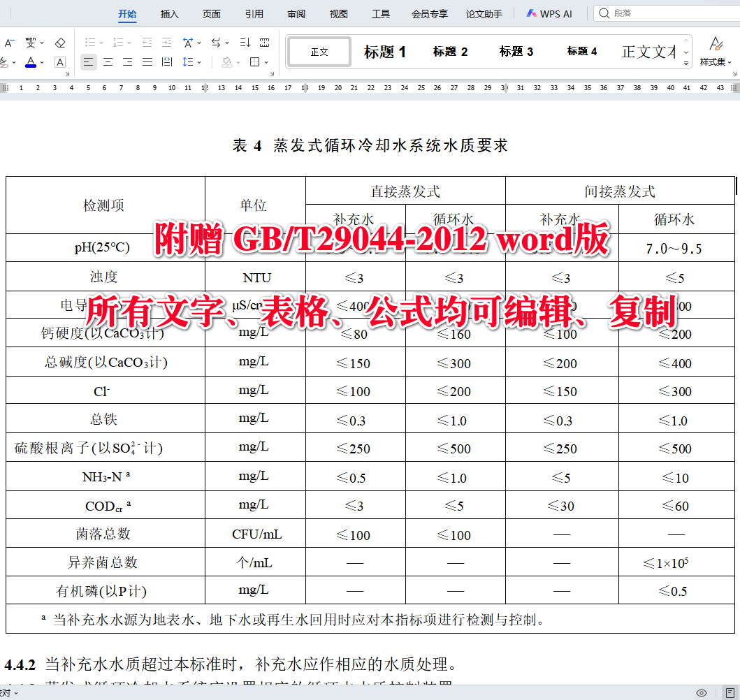Click the borders icon
The width and height of the screenshot is (740, 700).
[x=255, y=62]
